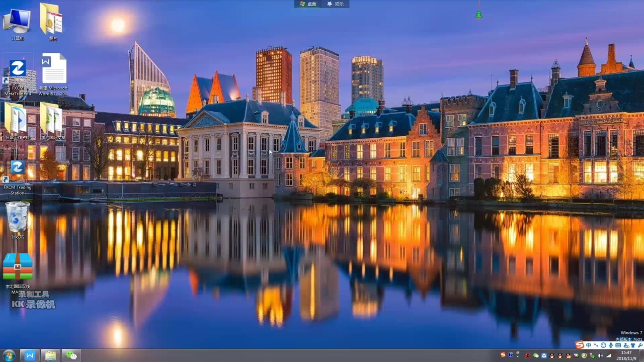Select the folder right of 日常工作资料
Screen dimensions: 644x362
(53, 121)
